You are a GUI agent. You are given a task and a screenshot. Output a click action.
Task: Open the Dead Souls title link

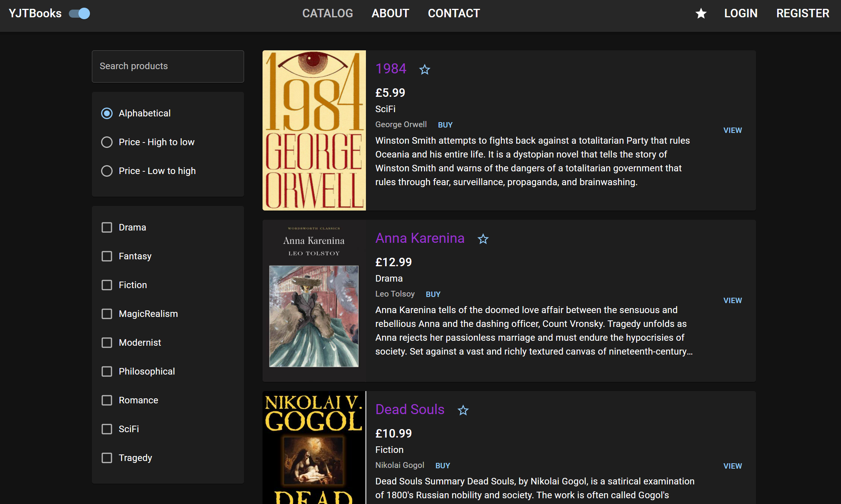coord(410,409)
